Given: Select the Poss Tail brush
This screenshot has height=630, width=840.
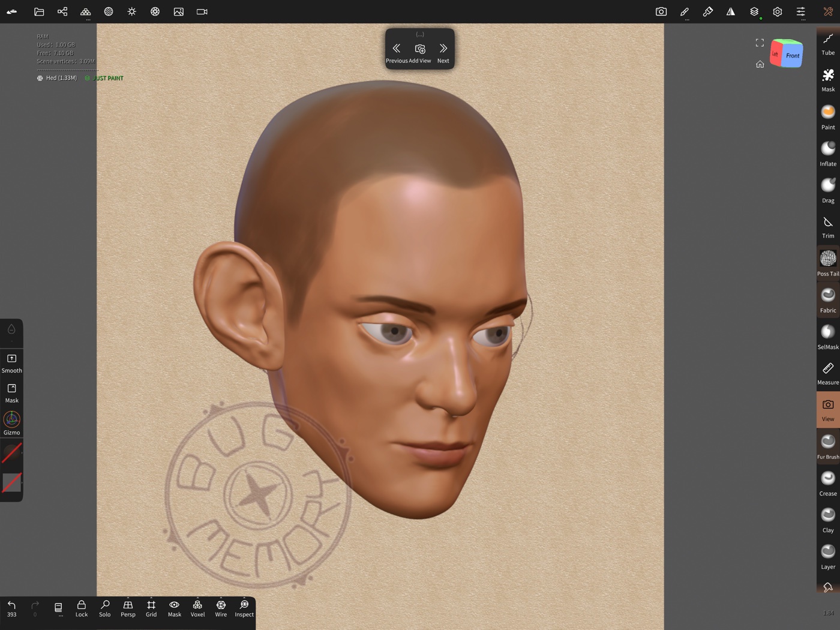Looking at the screenshot, I should [828, 263].
